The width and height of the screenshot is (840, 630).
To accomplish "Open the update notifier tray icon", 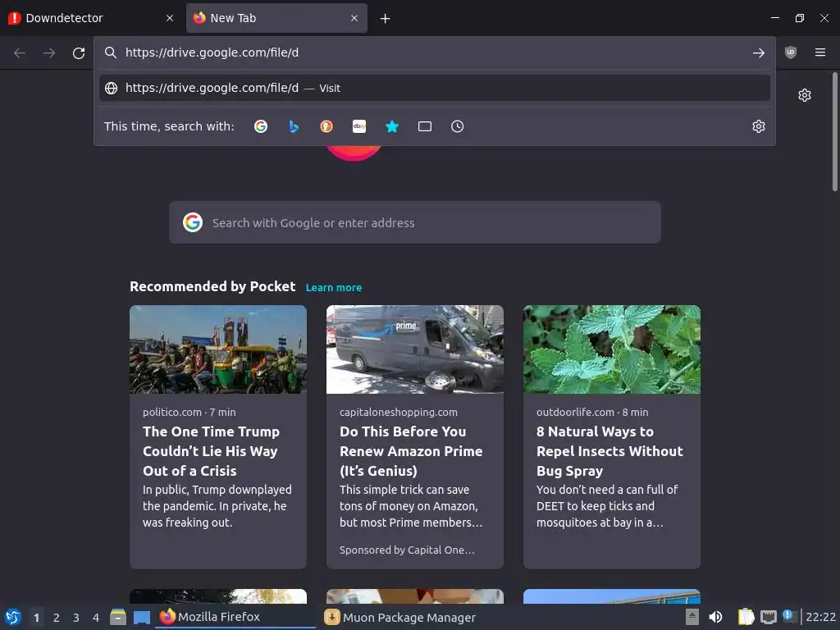I will point(789,616).
